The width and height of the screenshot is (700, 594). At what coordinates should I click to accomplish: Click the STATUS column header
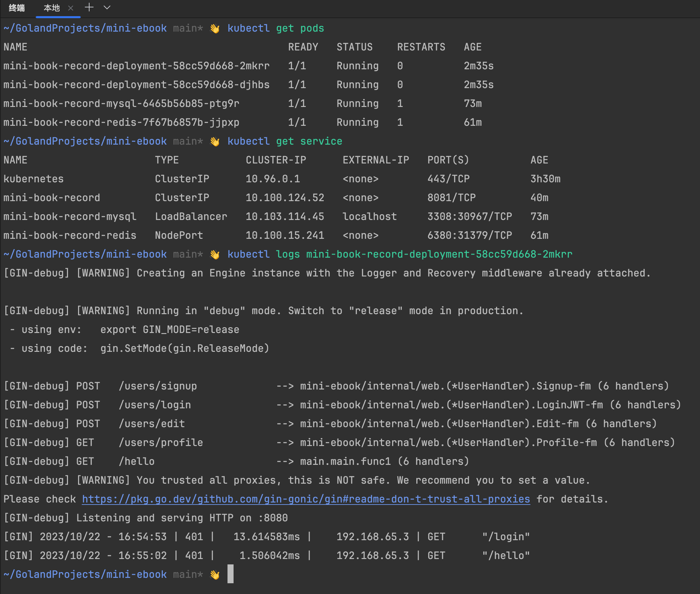[354, 47]
